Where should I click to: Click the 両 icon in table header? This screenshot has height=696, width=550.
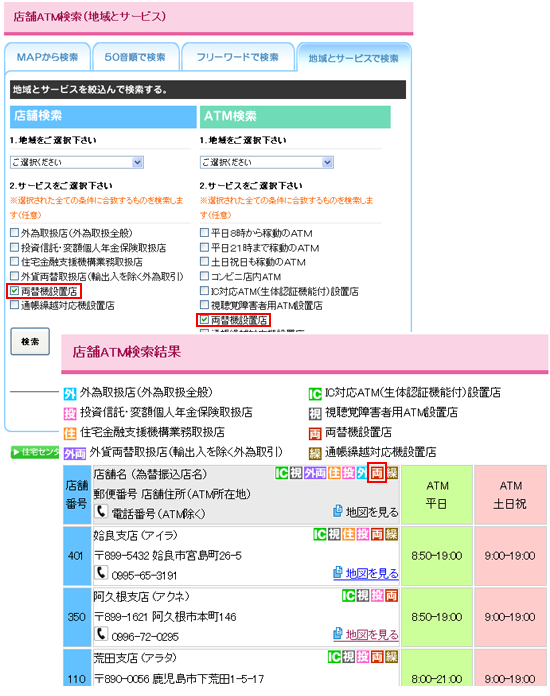(x=377, y=473)
